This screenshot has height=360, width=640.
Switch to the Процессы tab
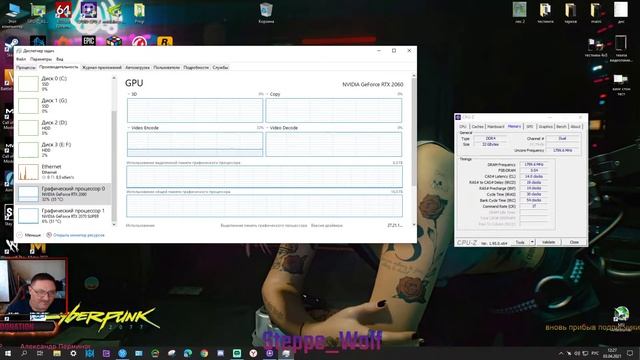[x=26, y=68]
